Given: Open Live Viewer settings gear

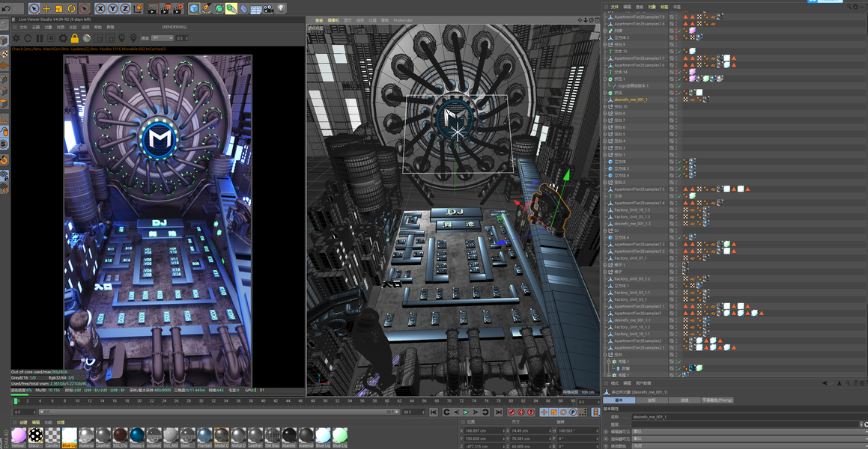Looking at the screenshot, I should 63,38.
